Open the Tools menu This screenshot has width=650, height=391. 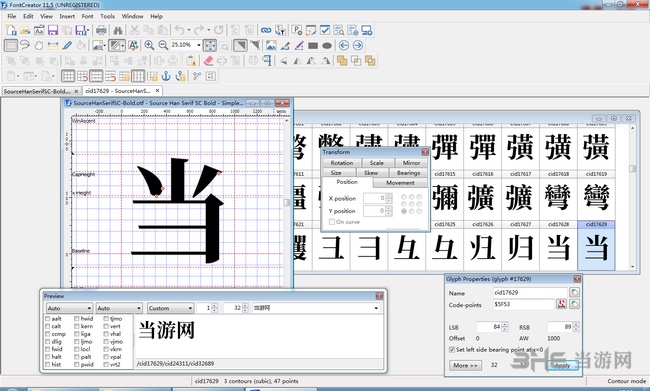coord(107,16)
